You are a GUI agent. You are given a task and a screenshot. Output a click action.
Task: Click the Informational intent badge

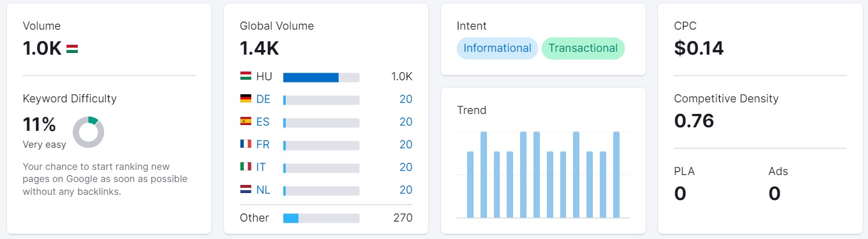[497, 48]
